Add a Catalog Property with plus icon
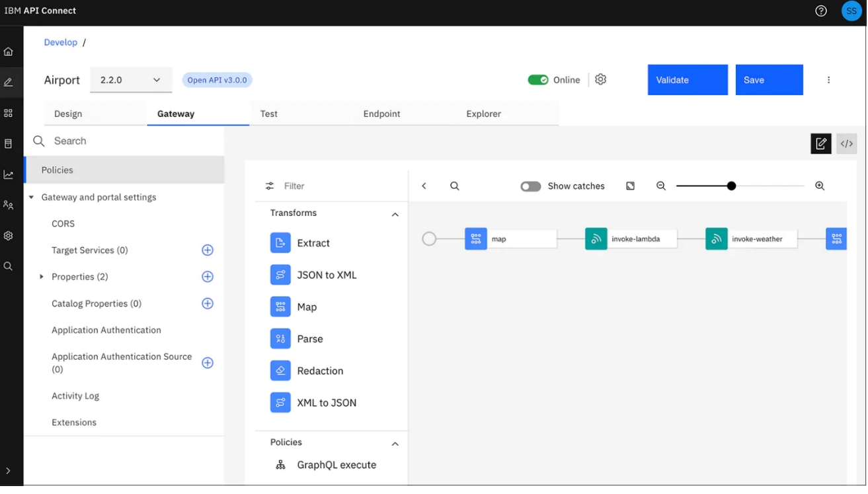Viewport: 868px width, 494px height. (x=208, y=304)
